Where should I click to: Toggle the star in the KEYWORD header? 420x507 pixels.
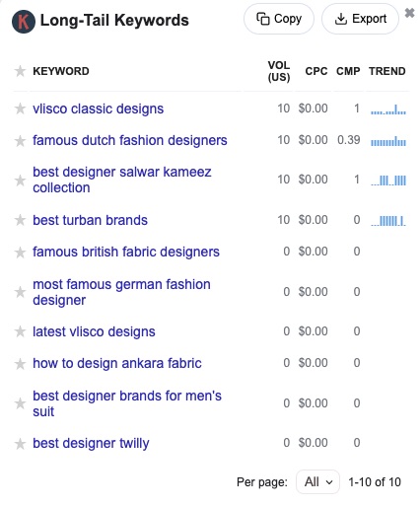click(x=20, y=71)
